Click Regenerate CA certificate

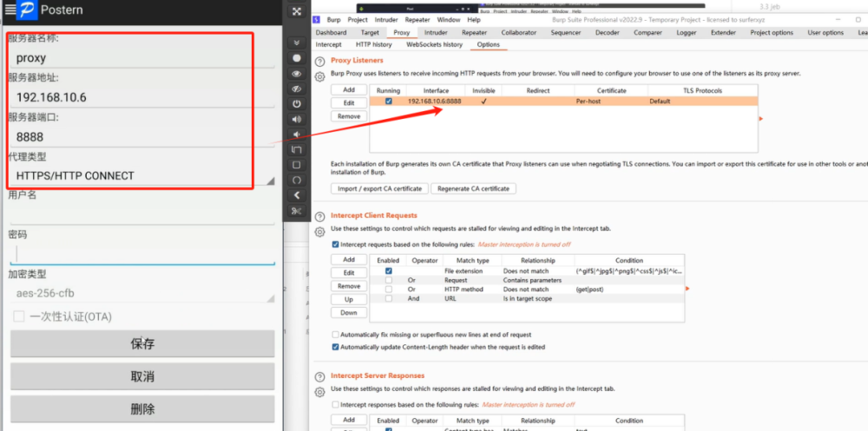tap(473, 189)
